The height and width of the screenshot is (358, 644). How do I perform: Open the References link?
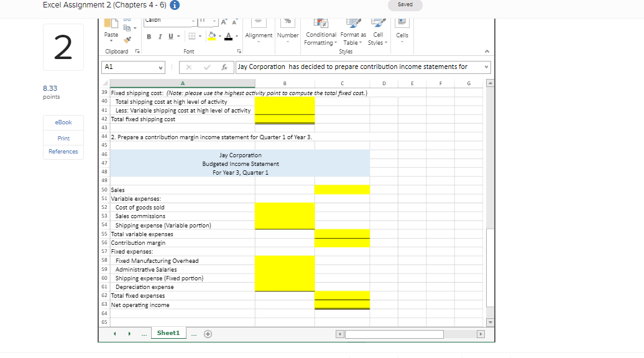point(63,152)
